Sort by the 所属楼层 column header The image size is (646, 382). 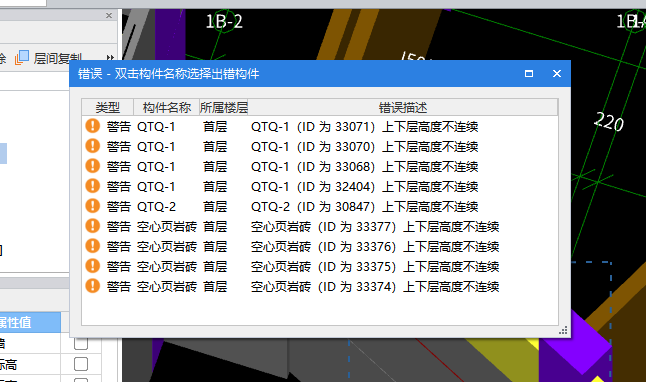coord(224,108)
